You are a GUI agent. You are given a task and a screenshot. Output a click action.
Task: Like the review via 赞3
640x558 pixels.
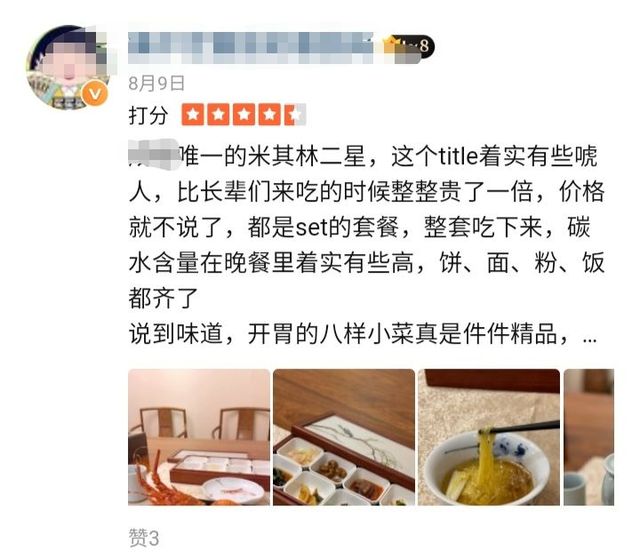(x=144, y=537)
